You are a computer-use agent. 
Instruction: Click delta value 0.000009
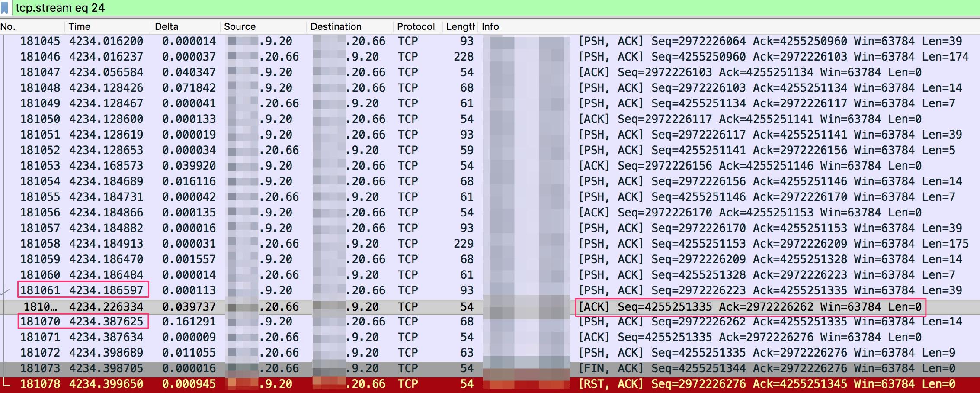pyautogui.click(x=189, y=337)
